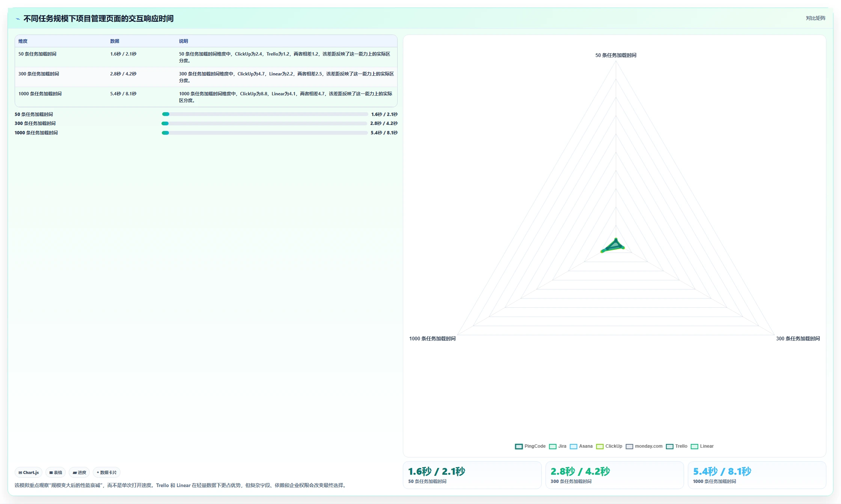
Task: Click the small icon before the page title
Action: tap(18, 19)
